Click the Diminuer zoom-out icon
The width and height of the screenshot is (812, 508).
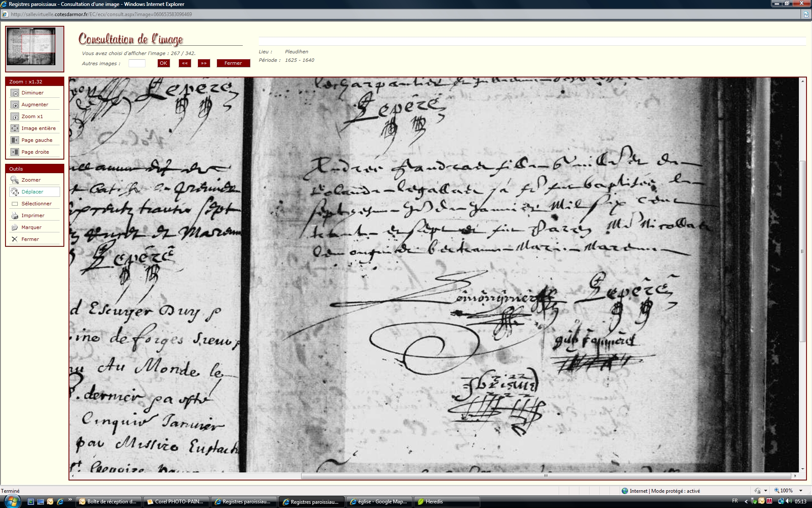[15, 93]
